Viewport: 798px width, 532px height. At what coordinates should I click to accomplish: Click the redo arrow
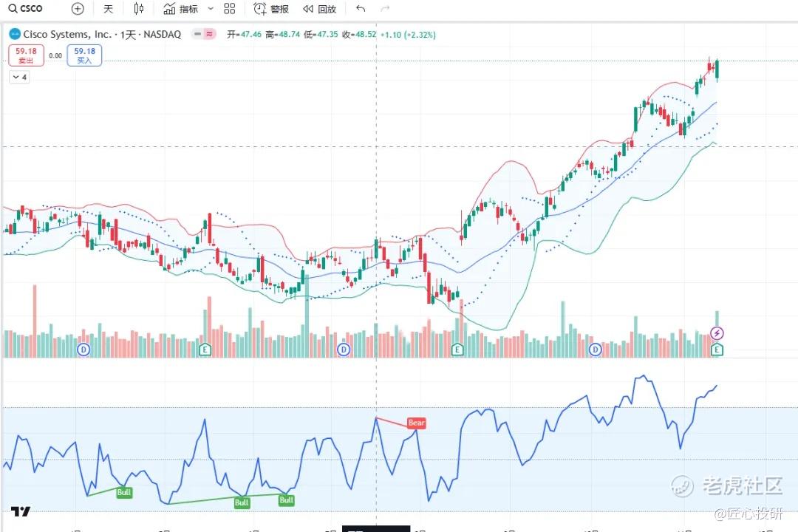[384, 9]
